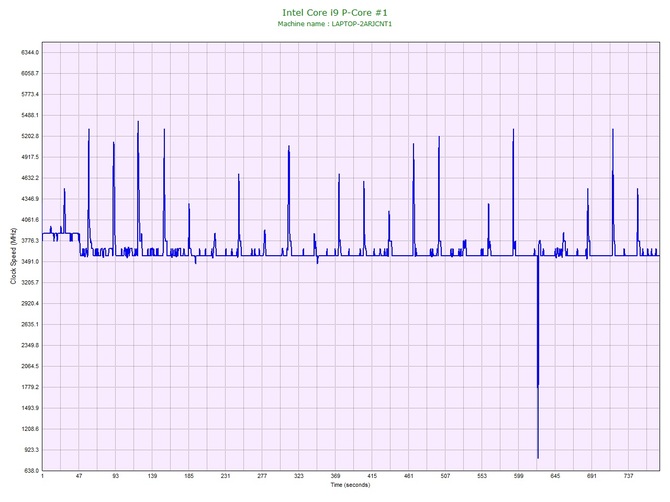Select the machine name LAPTOP-2ARJCNT1 text
Screen dimensions: 670x502
pyautogui.click(x=361, y=24)
